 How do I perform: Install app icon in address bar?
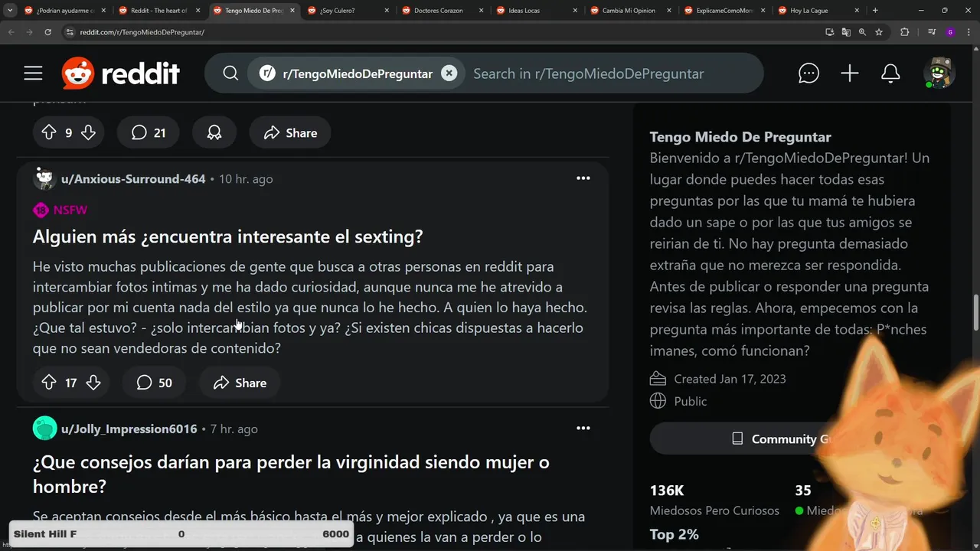point(830,32)
